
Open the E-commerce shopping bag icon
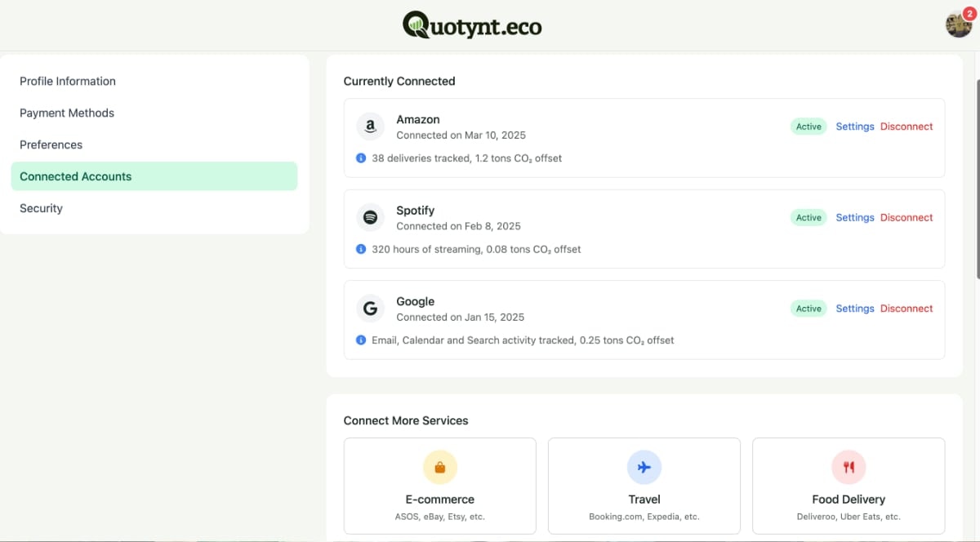click(x=439, y=467)
